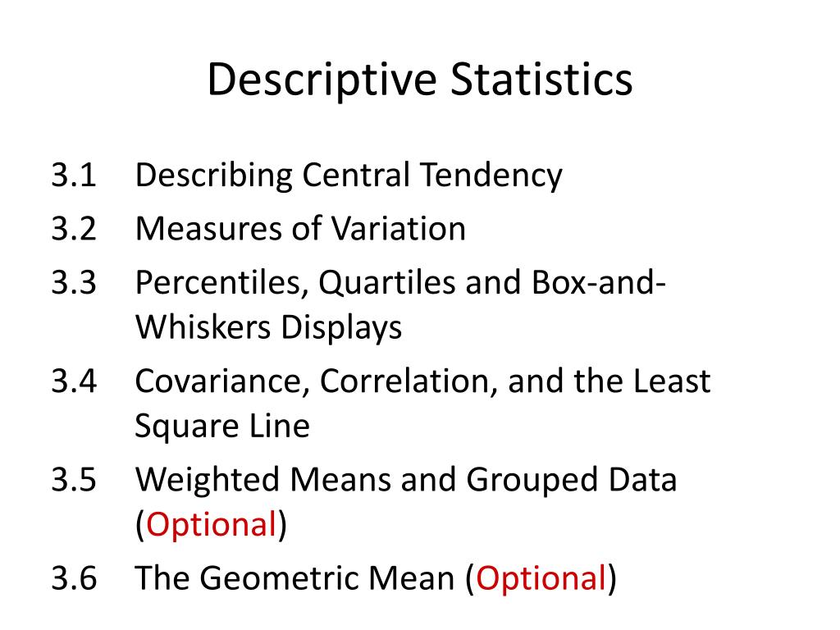Select the 3.5 section number
840x630 pixels.
tap(74, 479)
